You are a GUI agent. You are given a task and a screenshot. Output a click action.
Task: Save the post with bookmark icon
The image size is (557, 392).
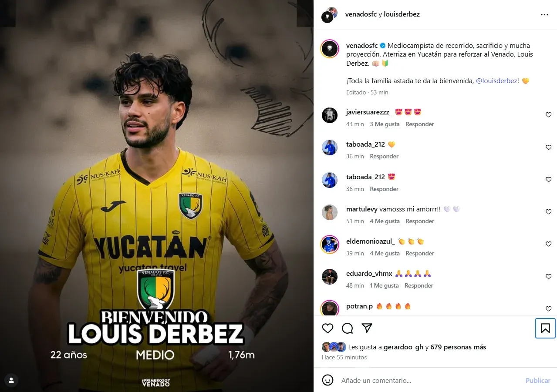click(x=545, y=328)
